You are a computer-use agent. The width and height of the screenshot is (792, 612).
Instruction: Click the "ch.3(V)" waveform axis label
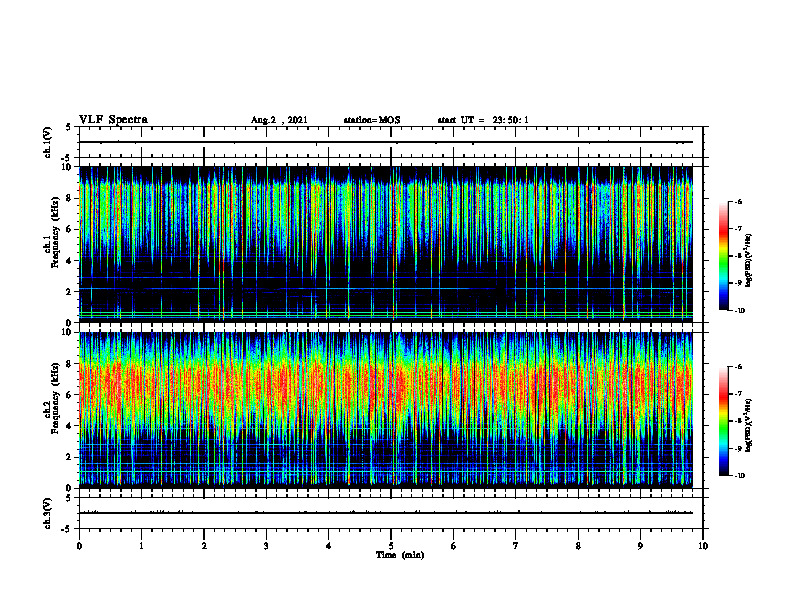pyautogui.click(x=48, y=513)
